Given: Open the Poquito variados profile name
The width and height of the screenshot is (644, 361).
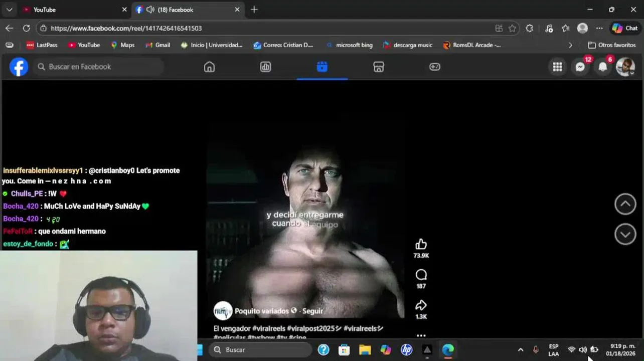Looking at the screenshot, I should 262,311.
